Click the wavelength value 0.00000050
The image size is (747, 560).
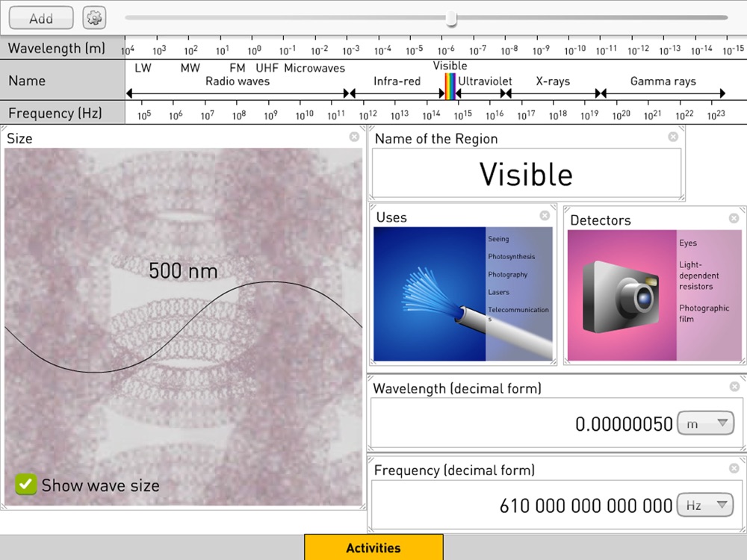click(624, 424)
